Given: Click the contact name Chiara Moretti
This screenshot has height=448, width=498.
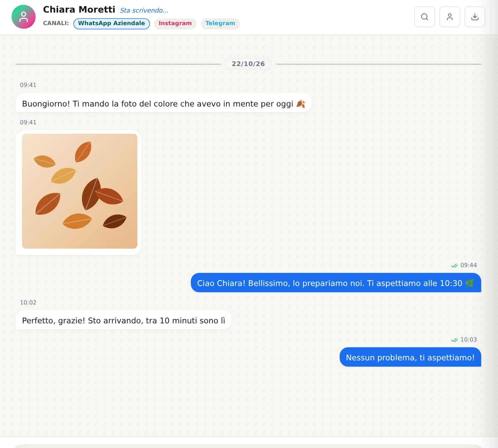Looking at the screenshot, I should coord(79,9).
